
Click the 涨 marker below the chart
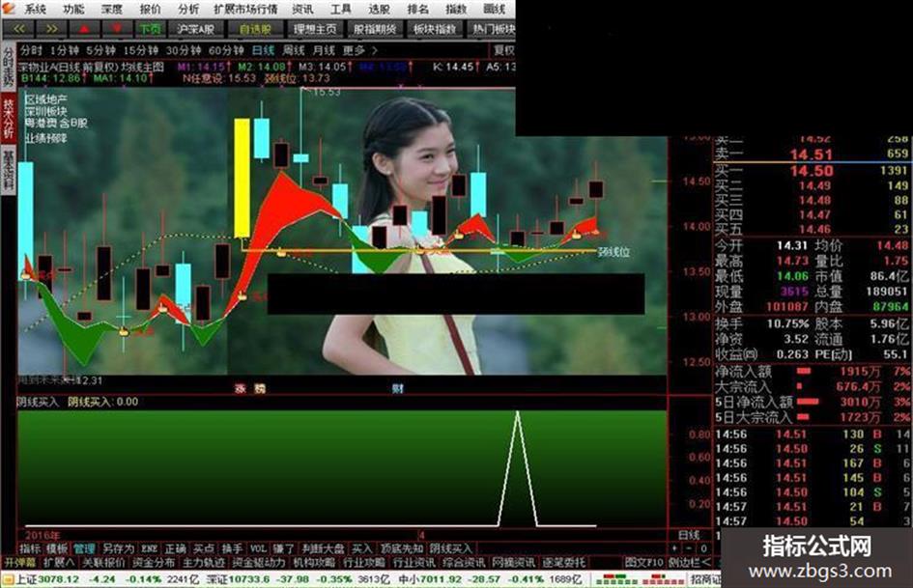[x=240, y=388]
